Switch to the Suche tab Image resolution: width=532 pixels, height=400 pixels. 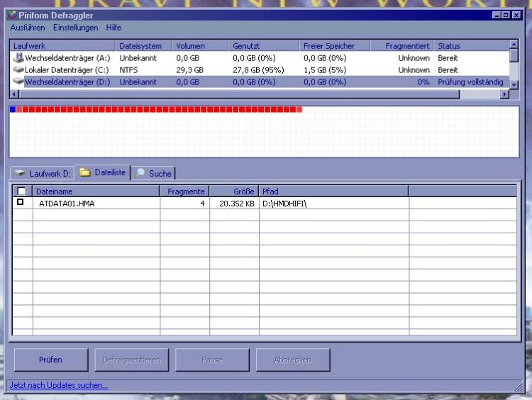tap(153, 173)
